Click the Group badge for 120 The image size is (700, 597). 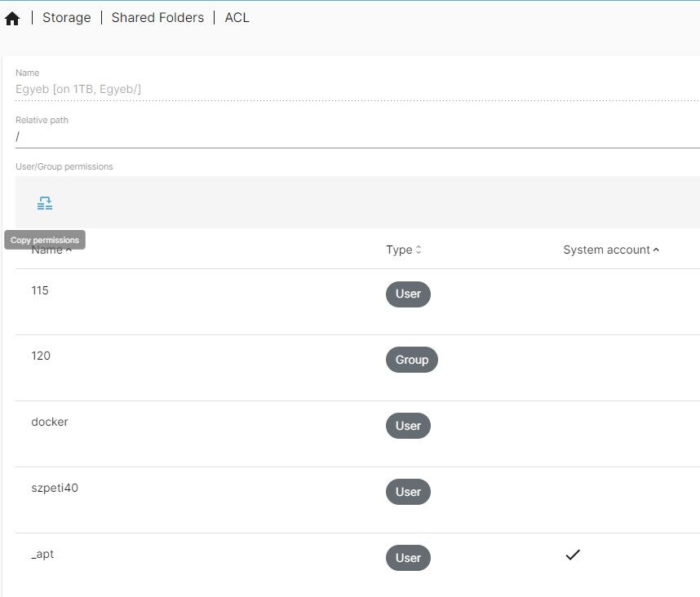pos(411,360)
